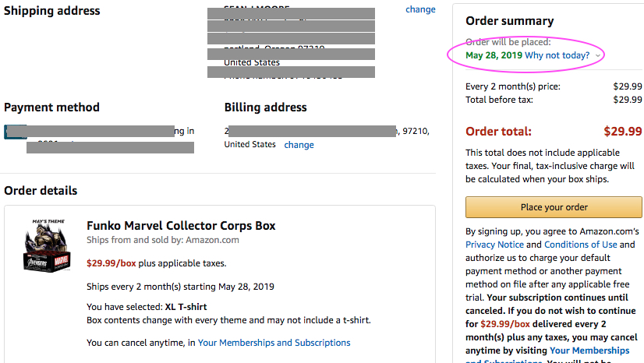Click the XL T-shirt selection text
Image resolution: width=644 pixels, height=363 pixels.
(186, 307)
